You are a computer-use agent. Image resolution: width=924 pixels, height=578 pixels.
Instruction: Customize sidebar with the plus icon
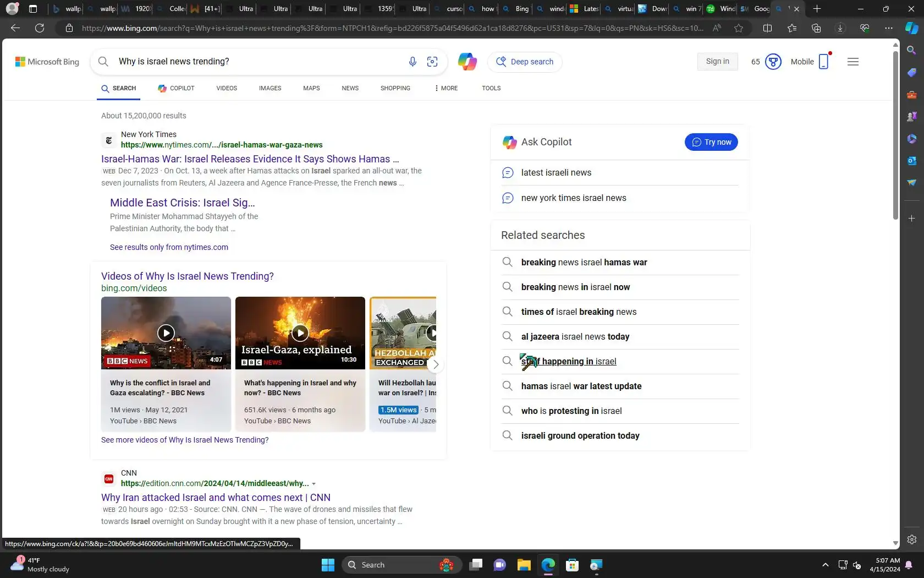pyautogui.click(x=911, y=219)
